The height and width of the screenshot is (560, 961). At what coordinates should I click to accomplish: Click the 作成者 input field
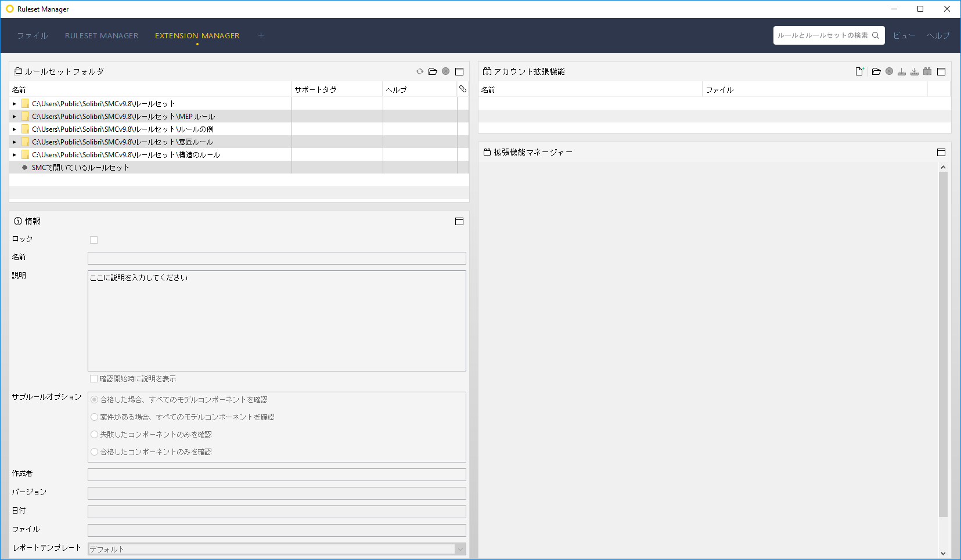point(277,475)
